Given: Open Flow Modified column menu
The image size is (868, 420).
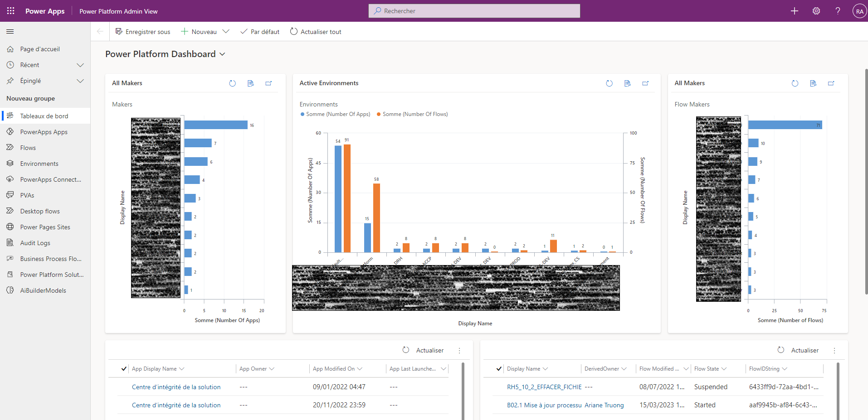Looking at the screenshot, I should pyautogui.click(x=686, y=369).
